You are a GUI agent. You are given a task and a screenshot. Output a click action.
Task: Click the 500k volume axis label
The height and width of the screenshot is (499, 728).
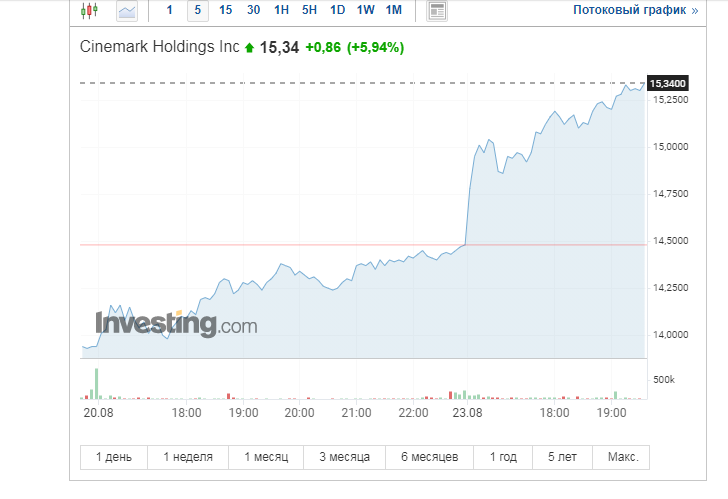pos(664,380)
